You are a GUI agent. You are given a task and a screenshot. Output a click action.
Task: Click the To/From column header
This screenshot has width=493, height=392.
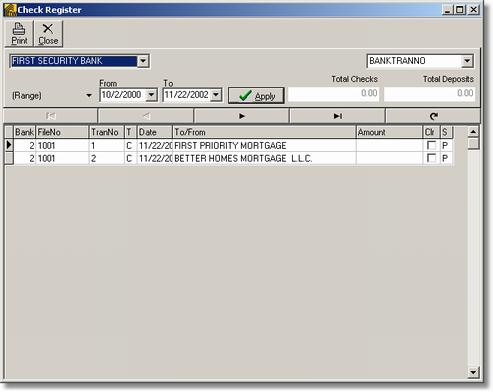[264, 132]
